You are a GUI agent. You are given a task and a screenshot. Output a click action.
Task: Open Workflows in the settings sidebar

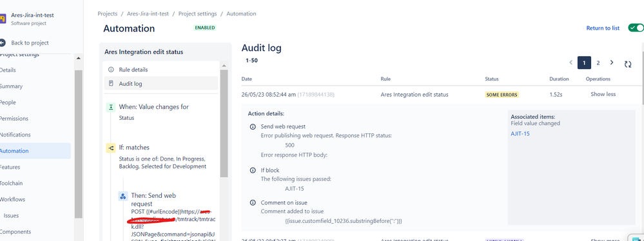12,199
